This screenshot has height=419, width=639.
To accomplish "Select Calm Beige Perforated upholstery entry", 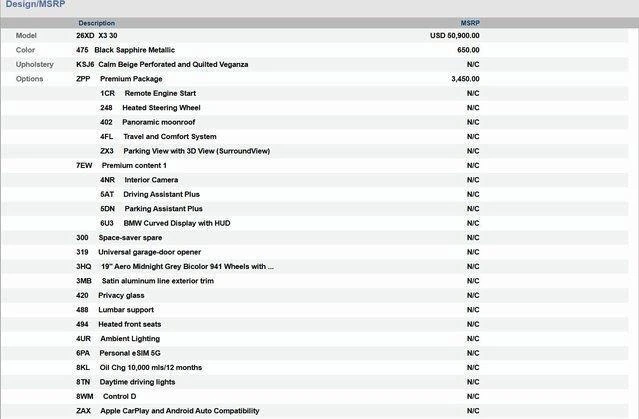I will click(x=162, y=64).
